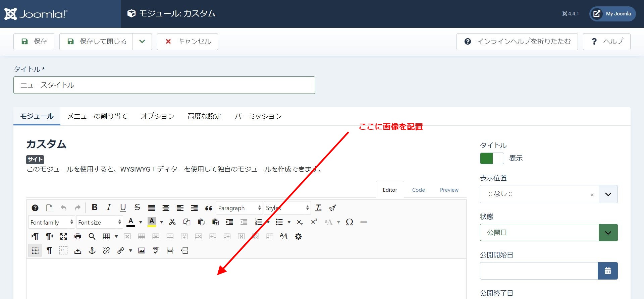
Task: Insert special character with Omega icon
Action: pyautogui.click(x=349, y=222)
